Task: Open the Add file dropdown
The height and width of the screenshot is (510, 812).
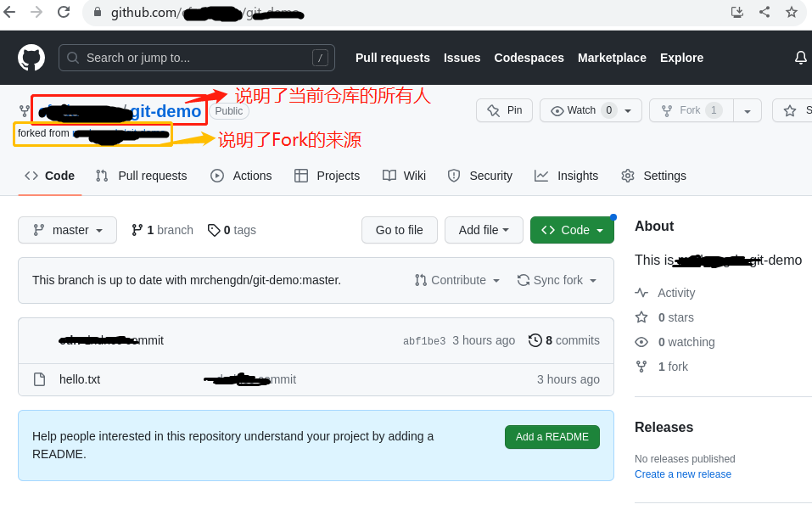Action: point(484,230)
